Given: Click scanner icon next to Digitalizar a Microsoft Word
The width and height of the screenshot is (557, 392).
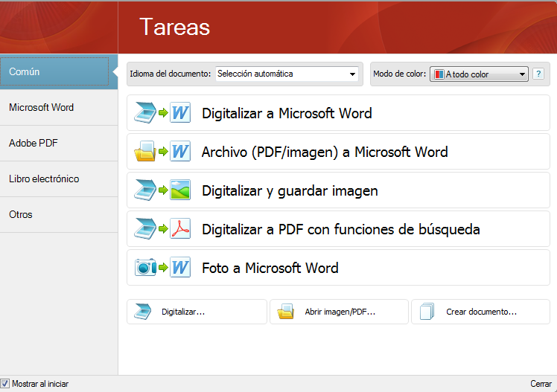Looking at the screenshot, I should 144,114.
